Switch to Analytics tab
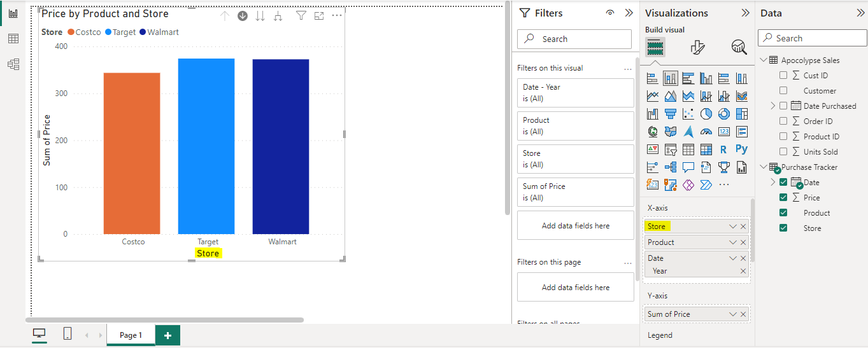Image resolution: width=868 pixels, height=348 pixels. 739,47
